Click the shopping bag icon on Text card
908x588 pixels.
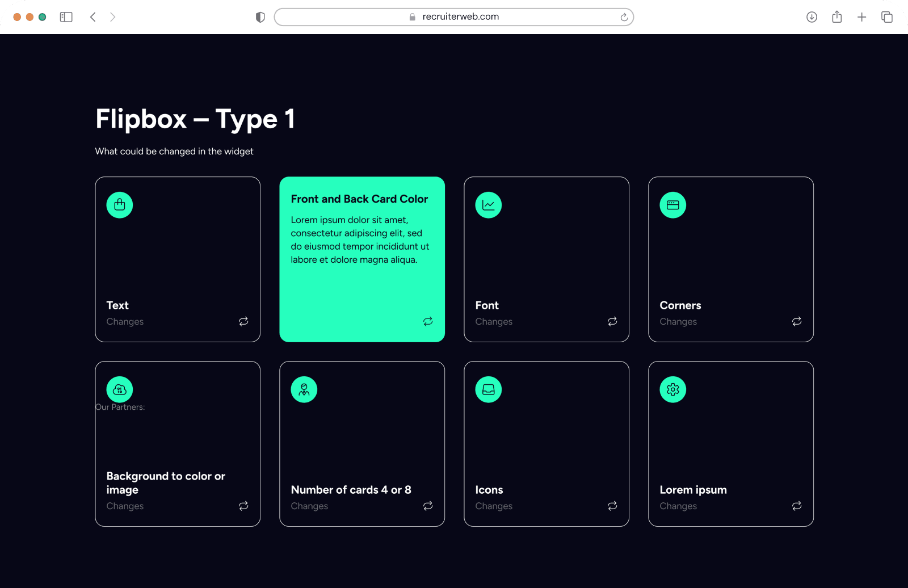(x=120, y=205)
